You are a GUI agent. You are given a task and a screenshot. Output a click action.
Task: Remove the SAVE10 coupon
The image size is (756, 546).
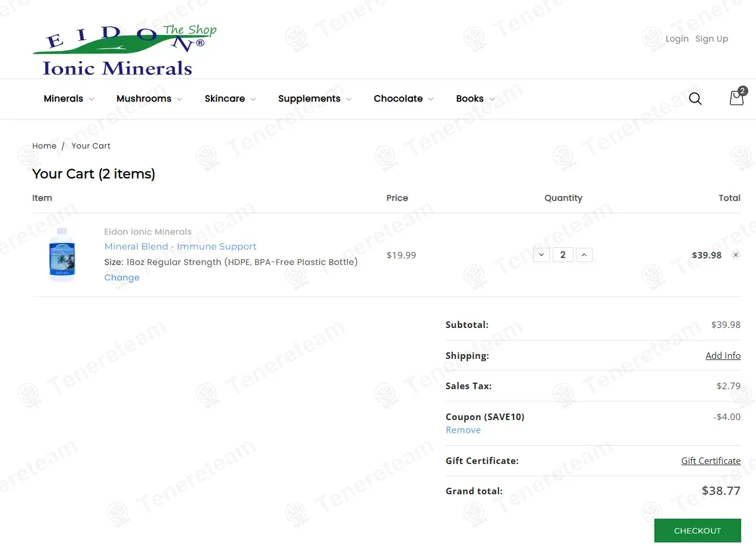pos(463,430)
